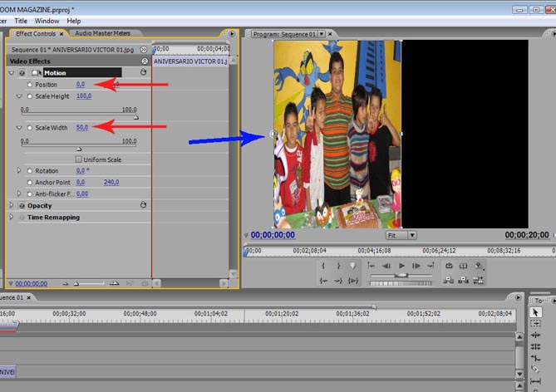Click the Set Unnumbered Marker icon
This screenshot has width=556, height=392.
[x=354, y=266]
